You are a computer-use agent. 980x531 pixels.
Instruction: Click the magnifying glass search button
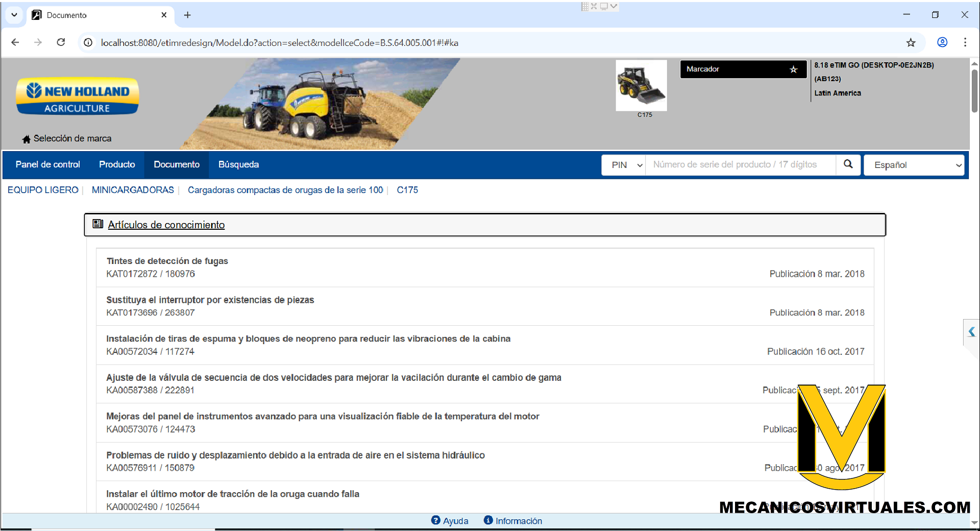848,164
